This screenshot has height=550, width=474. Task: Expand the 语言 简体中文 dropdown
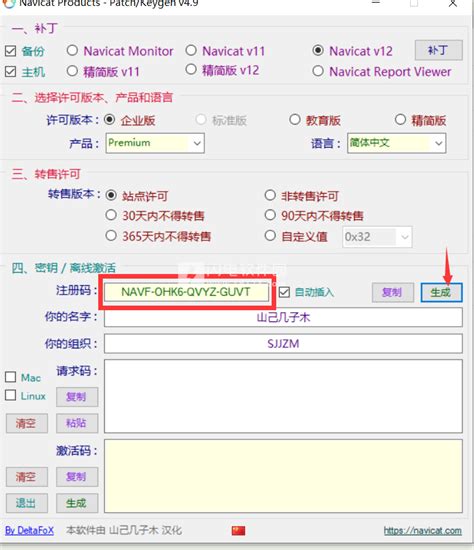(x=397, y=143)
